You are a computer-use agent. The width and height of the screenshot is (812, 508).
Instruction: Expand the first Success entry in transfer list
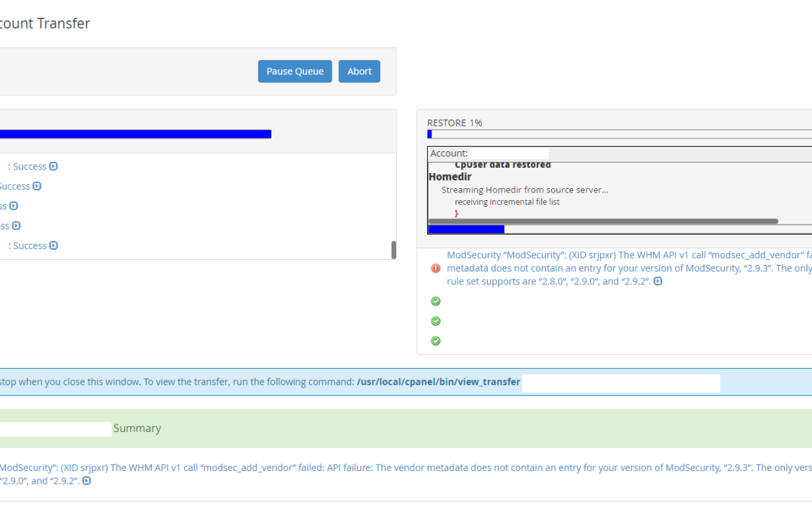coord(53,166)
